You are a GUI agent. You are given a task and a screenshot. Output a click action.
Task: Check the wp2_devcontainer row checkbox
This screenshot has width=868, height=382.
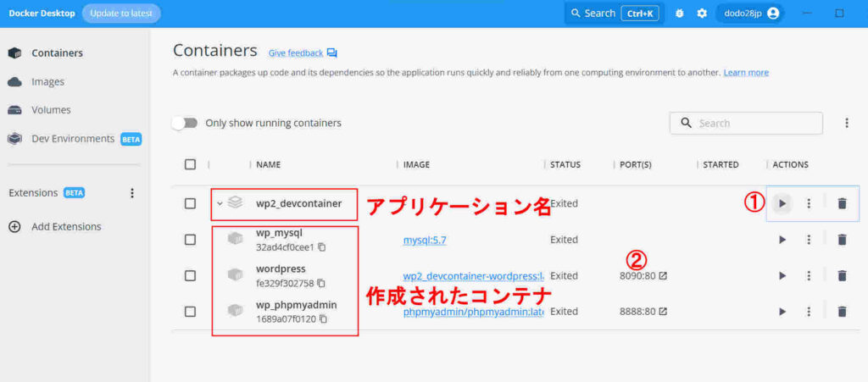[x=190, y=203]
